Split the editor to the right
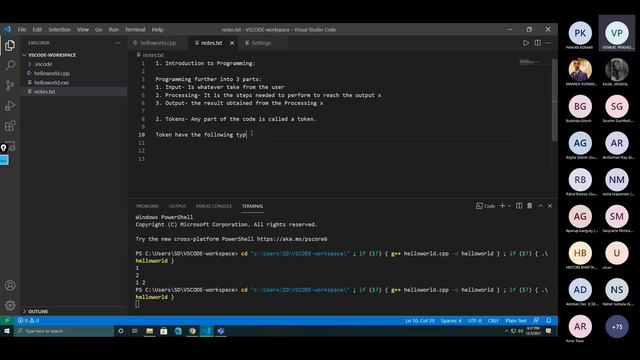 pos(538,43)
